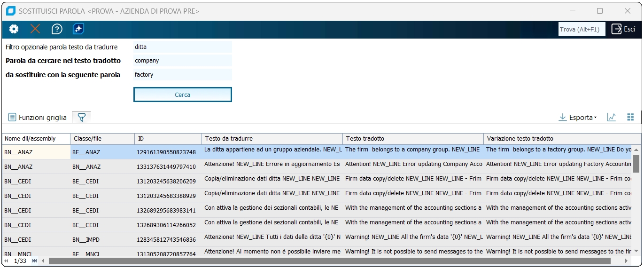This screenshot has height=269, width=644.
Task: Click the grid layout icon at far right
Action: tap(630, 118)
